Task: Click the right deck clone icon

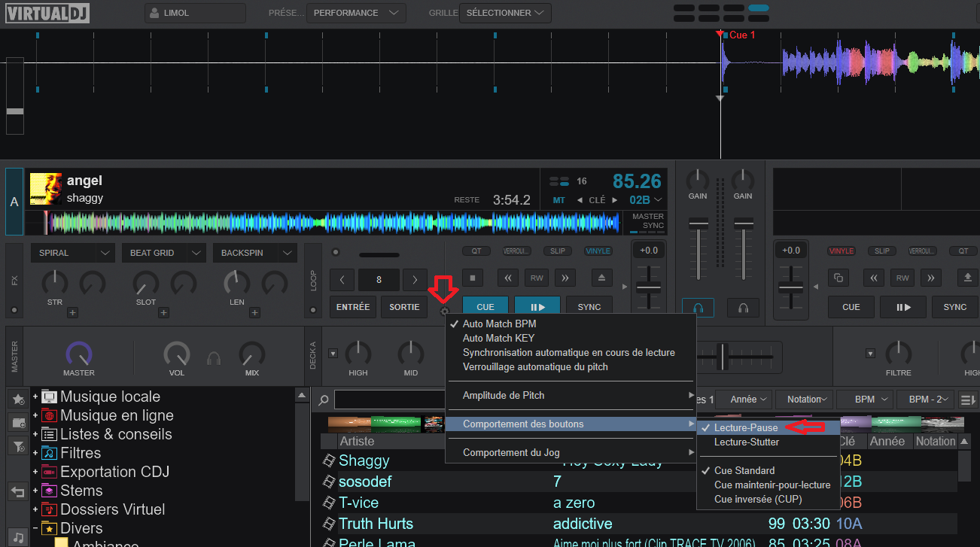Action: pos(839,278)
